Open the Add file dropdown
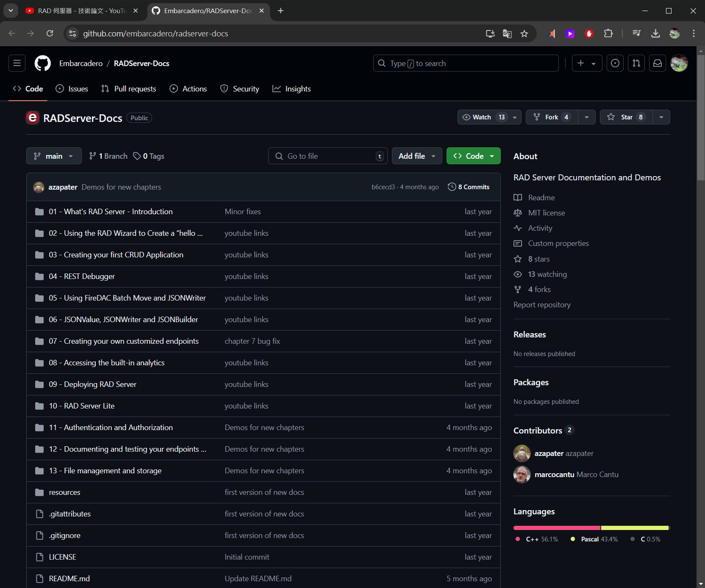Viewport: 705px width, 588px height. coord(417,156)
